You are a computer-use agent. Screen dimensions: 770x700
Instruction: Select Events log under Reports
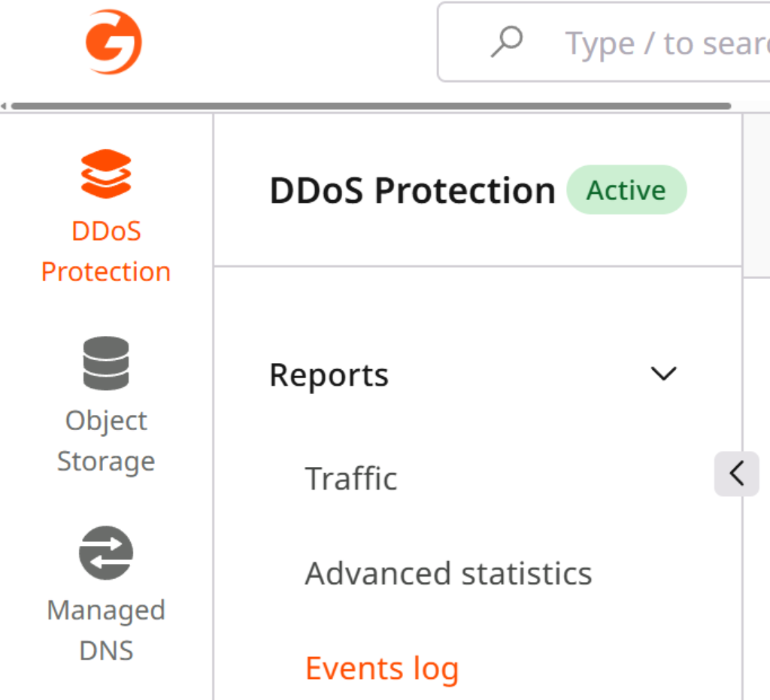382,668
